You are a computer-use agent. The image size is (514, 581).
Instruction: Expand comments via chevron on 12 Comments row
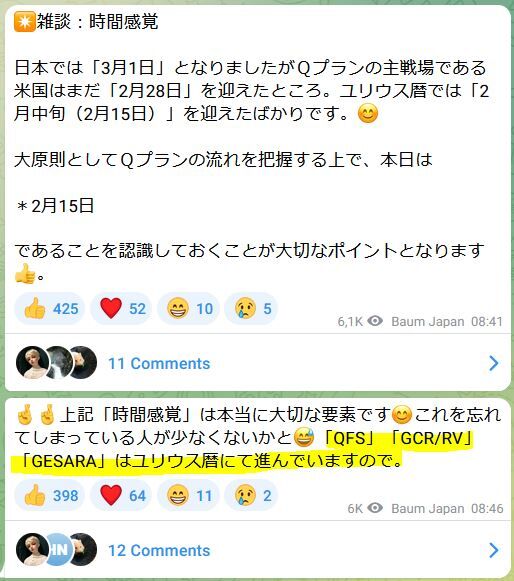[x=494, y=550]
